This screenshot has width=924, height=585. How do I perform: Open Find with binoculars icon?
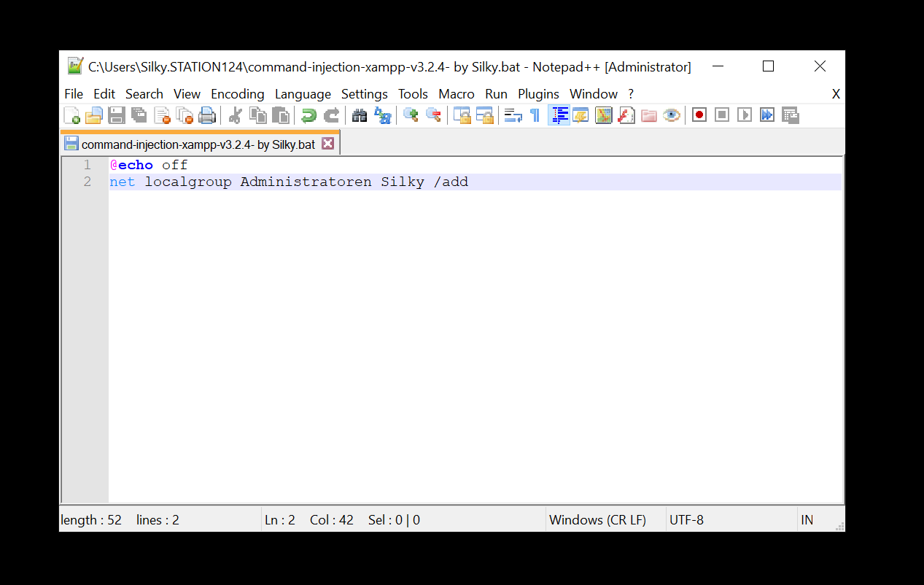pyautogui.click(x=360, y=115)
